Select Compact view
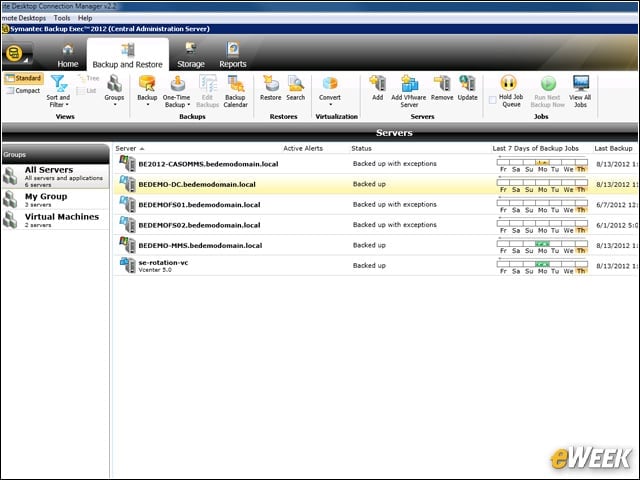 pos(24,91)
